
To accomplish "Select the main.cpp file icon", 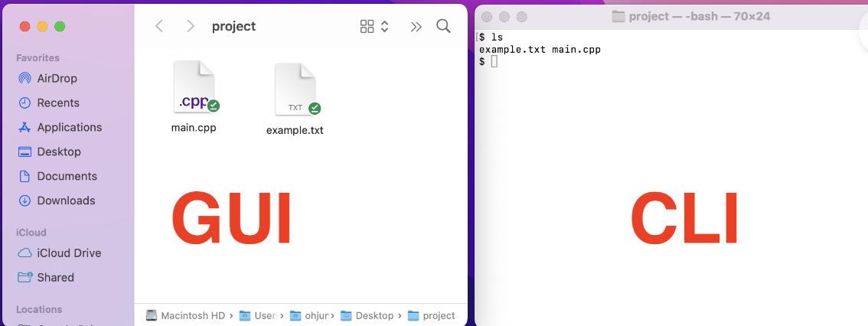I will click(194, 87).
